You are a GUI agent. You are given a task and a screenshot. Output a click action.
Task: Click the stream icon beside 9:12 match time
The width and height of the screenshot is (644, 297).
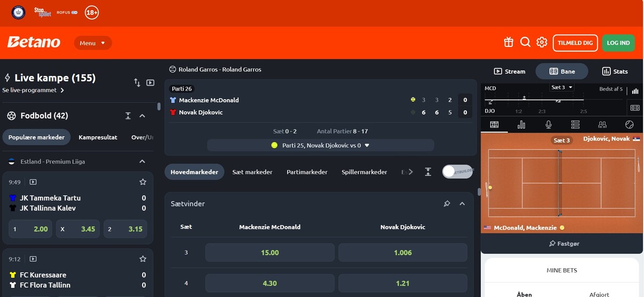[33, 259]
